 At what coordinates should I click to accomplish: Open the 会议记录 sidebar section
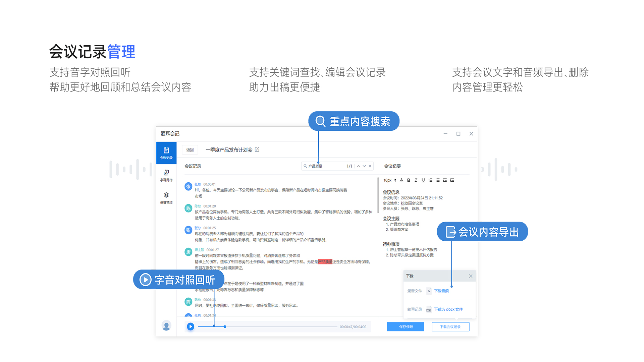[x=166, y=153]
